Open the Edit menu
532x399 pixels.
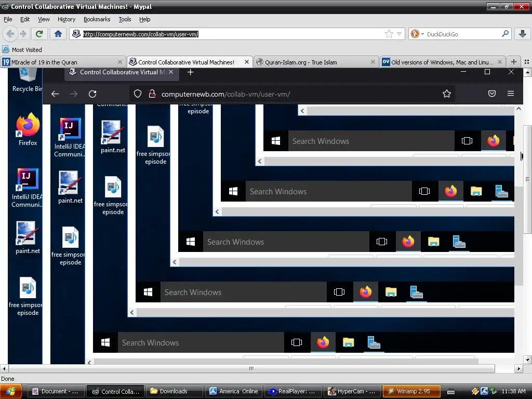[x=25, y=19]
